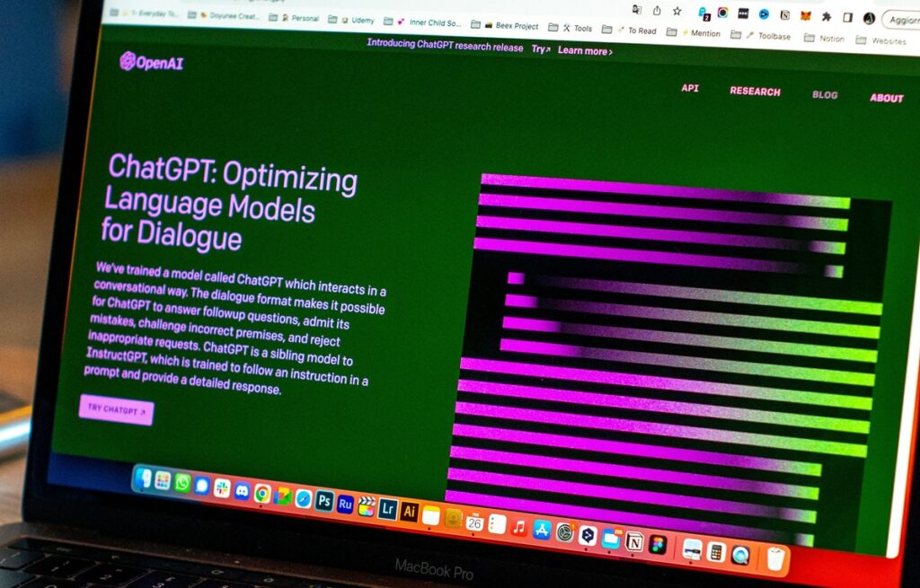Open the MetaMask fox extension
The image size is (920, 588).
(x=806, y=16)
